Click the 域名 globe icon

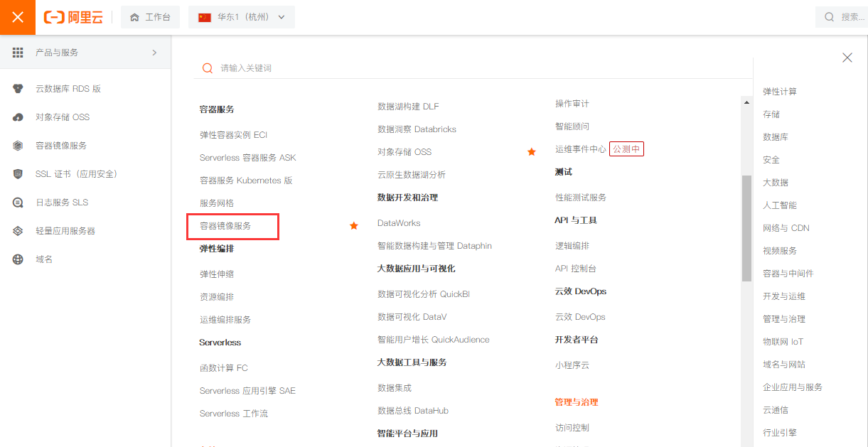pos(18,259)
